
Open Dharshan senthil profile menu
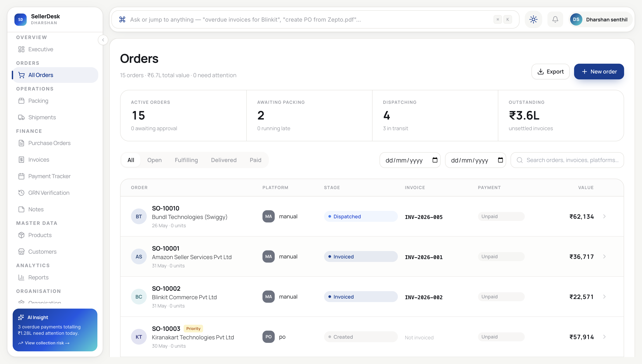click(x=601, y=19)
